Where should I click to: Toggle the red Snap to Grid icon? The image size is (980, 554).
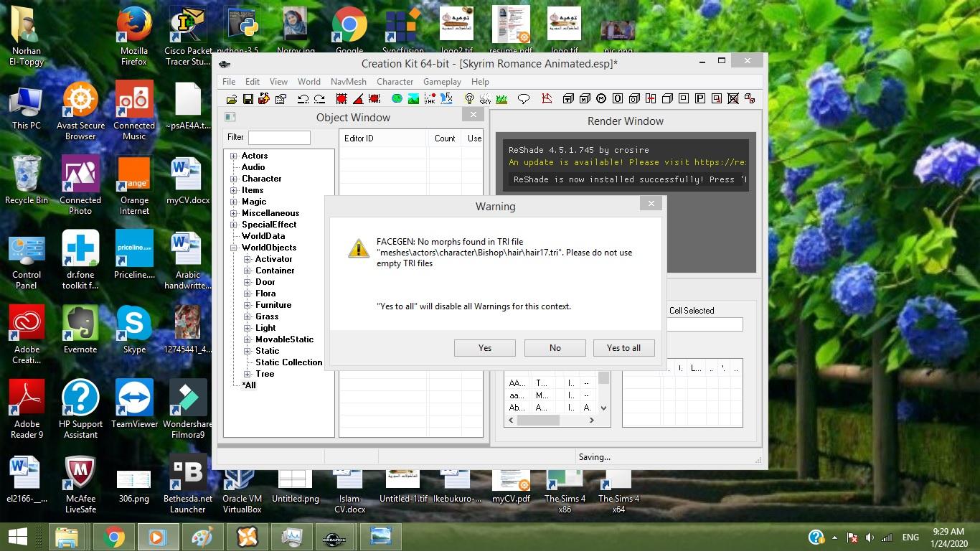point(341,99)
